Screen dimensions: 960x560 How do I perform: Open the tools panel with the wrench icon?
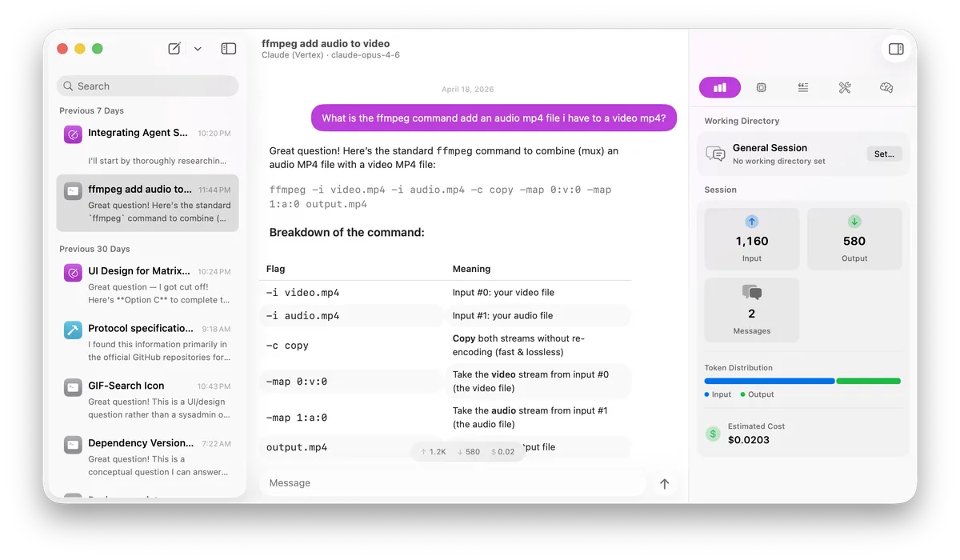click(845, 87)
